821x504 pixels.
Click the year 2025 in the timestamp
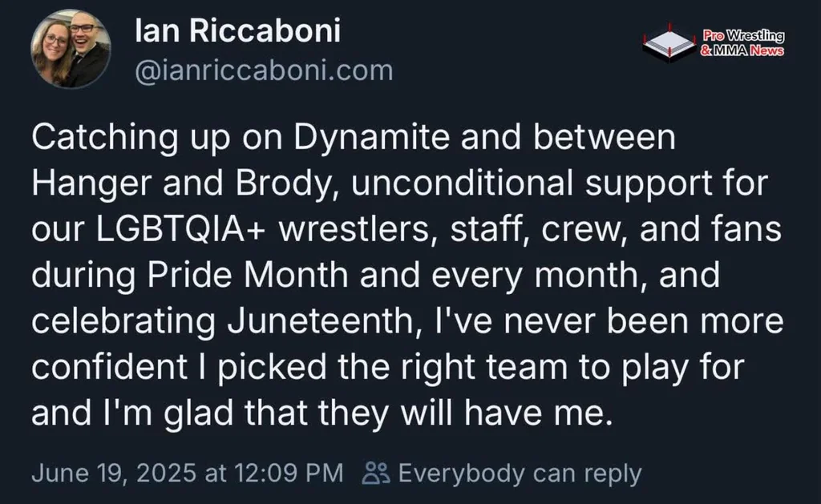pos(168,473)
